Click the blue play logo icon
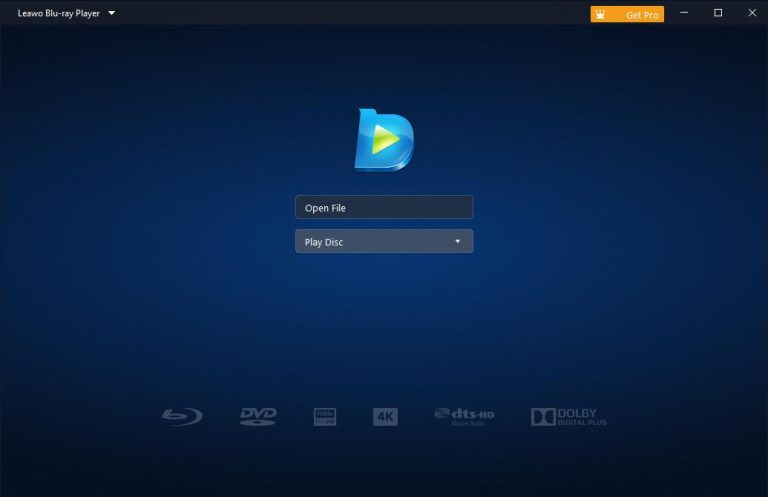The height and width of the screenshot is (497, 768). click(x=384, y=140)
